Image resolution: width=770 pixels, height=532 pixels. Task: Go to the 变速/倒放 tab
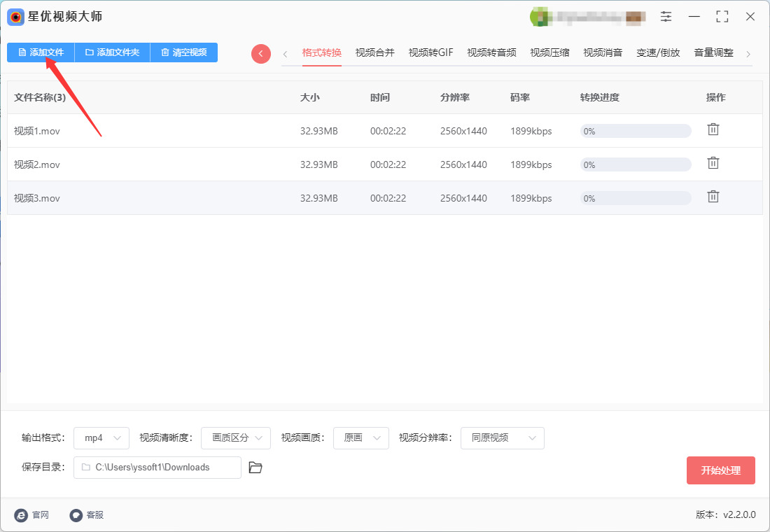(658, 52)
